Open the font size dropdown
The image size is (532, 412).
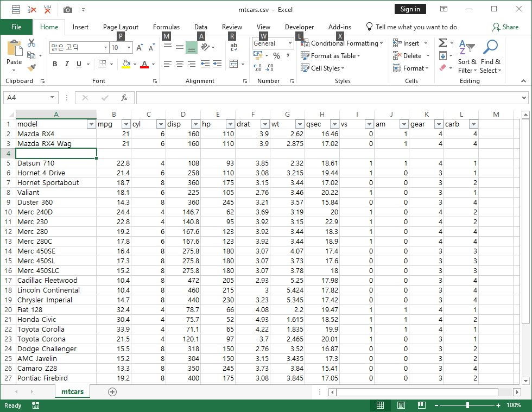[x=129, y=48]
